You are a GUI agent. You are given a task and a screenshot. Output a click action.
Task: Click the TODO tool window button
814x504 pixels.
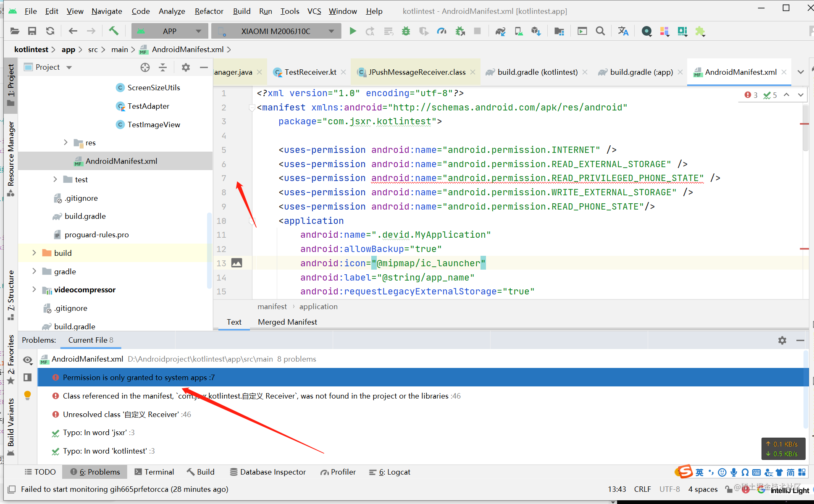tap(40, 472)
